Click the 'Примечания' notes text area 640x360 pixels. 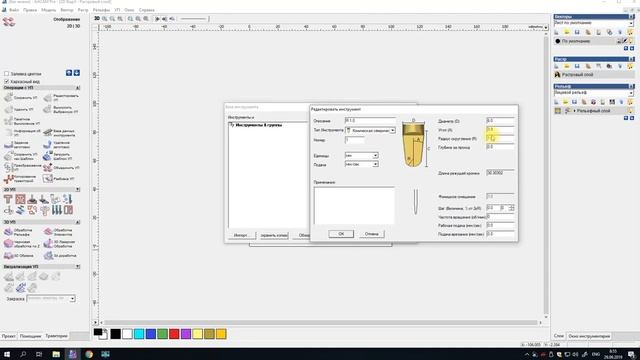click(x=354, y=205)
